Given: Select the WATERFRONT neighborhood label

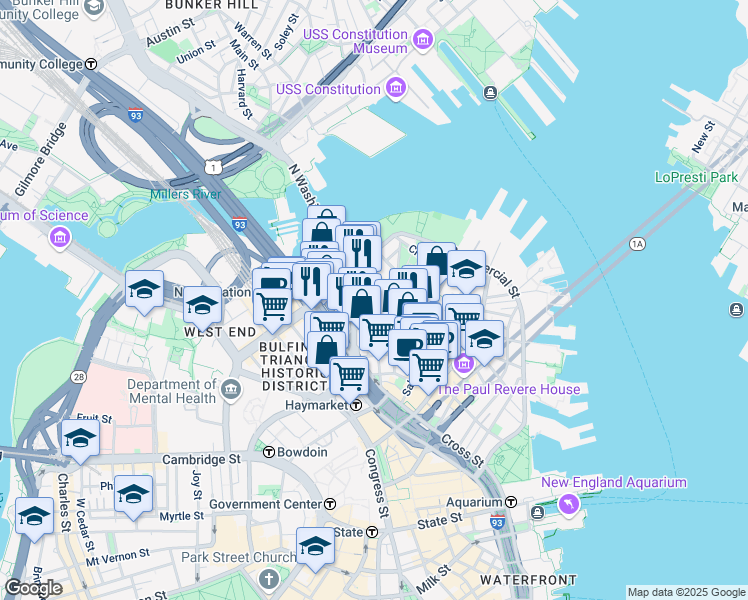Looking at the screenshot, I should (x=528, y=580).
